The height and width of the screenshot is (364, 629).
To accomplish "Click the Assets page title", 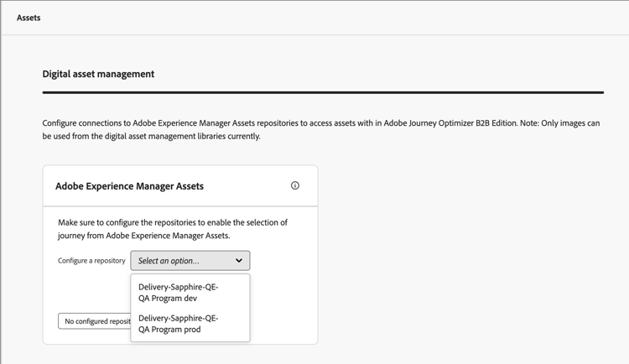I will pos(29,17).
